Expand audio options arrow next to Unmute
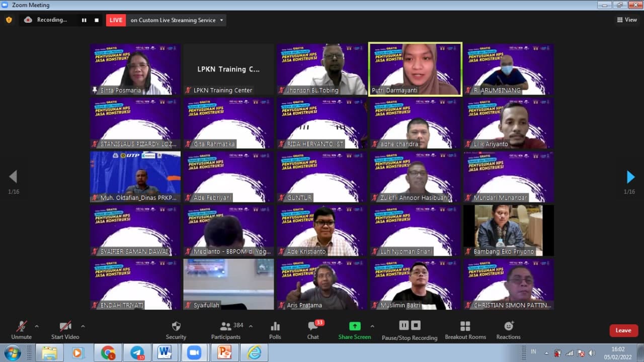The width and height of the screenshot is (644, 362). (37, 326)
